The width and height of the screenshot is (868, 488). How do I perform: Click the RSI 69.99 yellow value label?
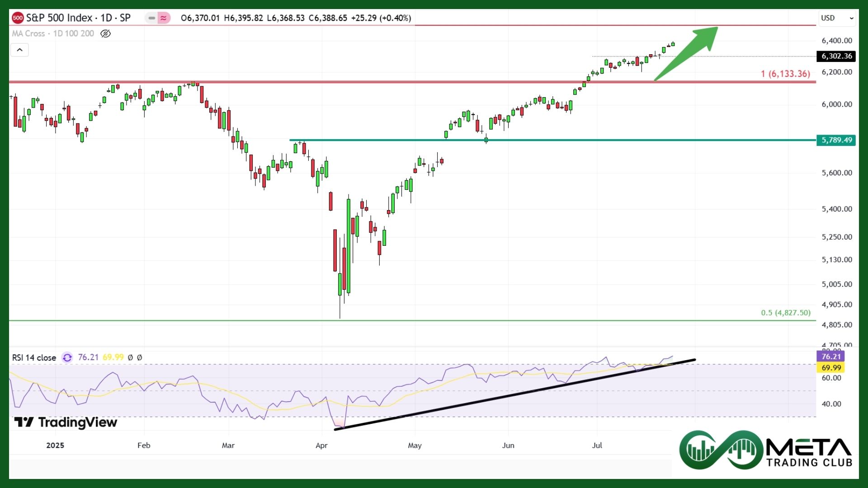tap(830, 367)
